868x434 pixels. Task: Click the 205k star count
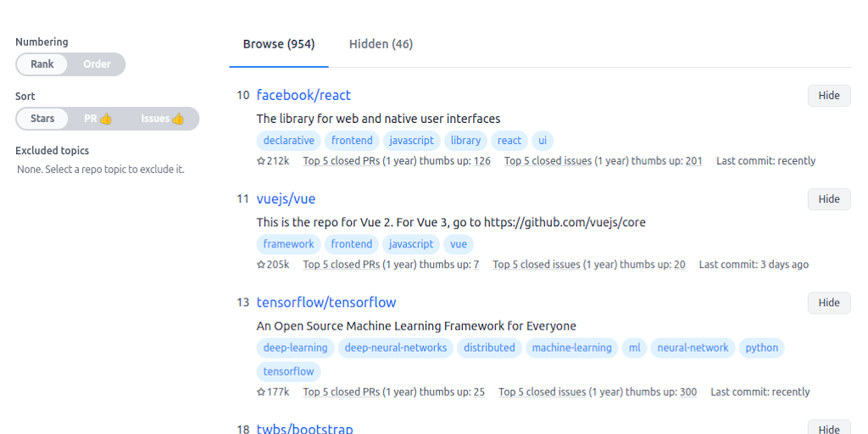pyautogui.click(x=273, y=264)
